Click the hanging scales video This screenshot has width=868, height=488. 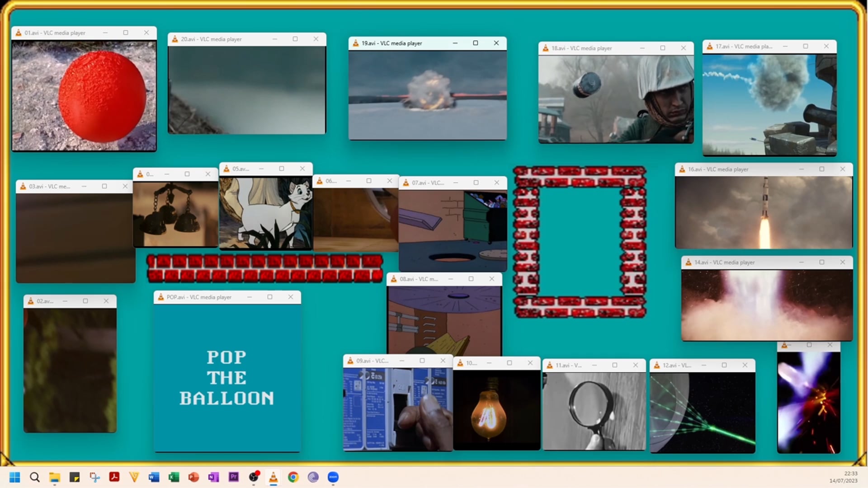176,214
